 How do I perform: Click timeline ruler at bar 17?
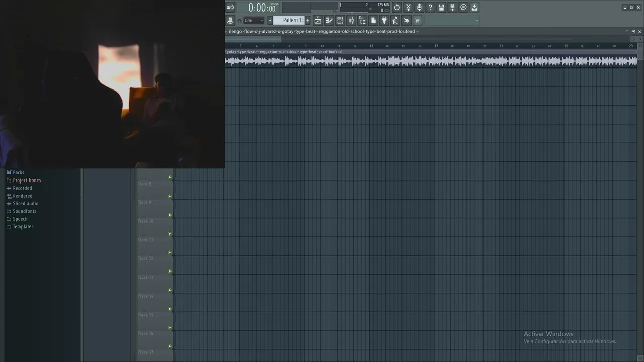point(436,46)
